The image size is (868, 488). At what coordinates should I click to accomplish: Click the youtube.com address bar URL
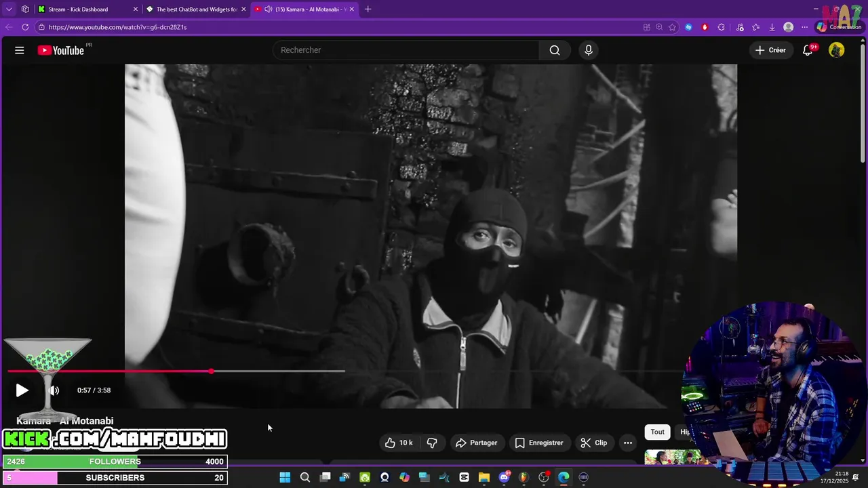pyautogui.click(x=117, y=27)
